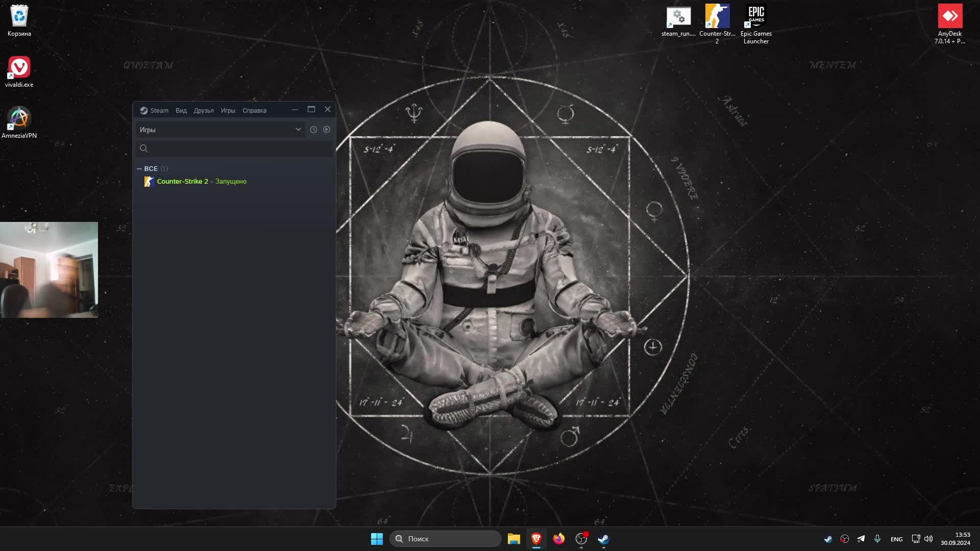Click Telegram icon in system tray
980x551 pixels.
point(861,539)
